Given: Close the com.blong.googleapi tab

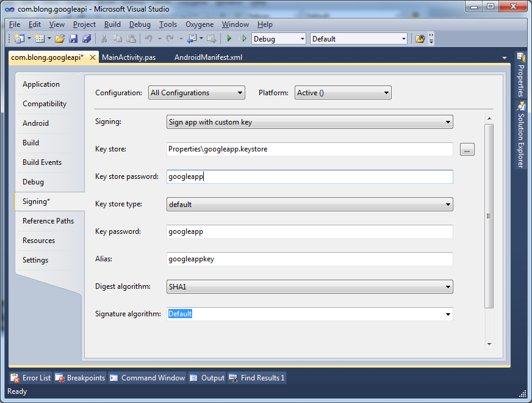Looking at the screenshot, I should click(x=93, y=57).
